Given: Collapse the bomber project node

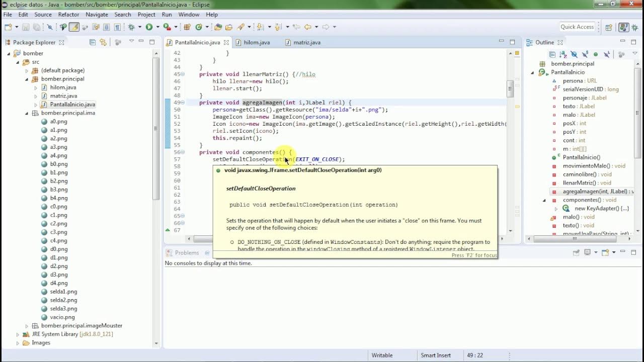Looking at the screenshot, I should pos(9,53).
